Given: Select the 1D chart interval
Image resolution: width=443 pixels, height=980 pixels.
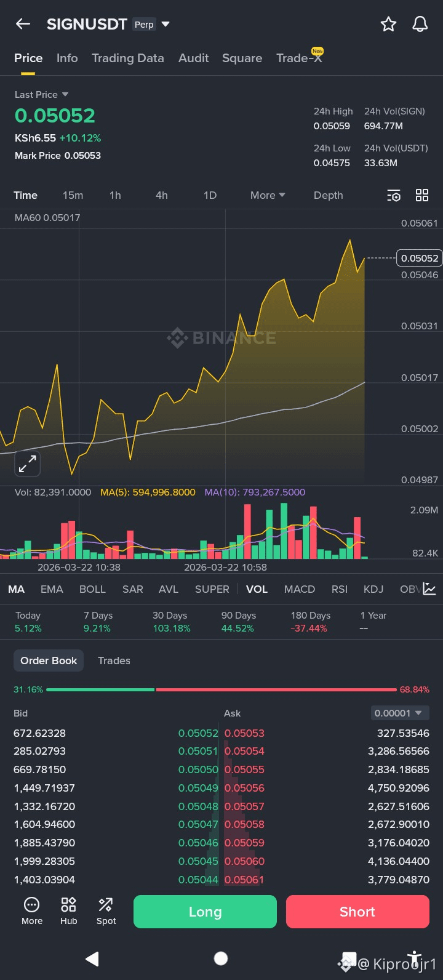Looking at the screenshot, I should [210, 195].
